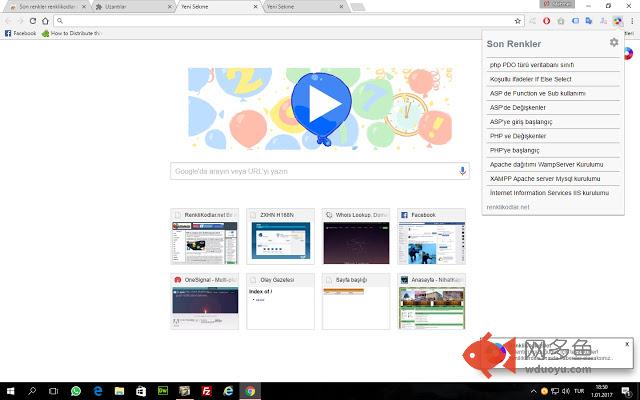
Task: Open 'Apache dağıtımı WampServer Kurulumu' entry
Action: (553, 164)
